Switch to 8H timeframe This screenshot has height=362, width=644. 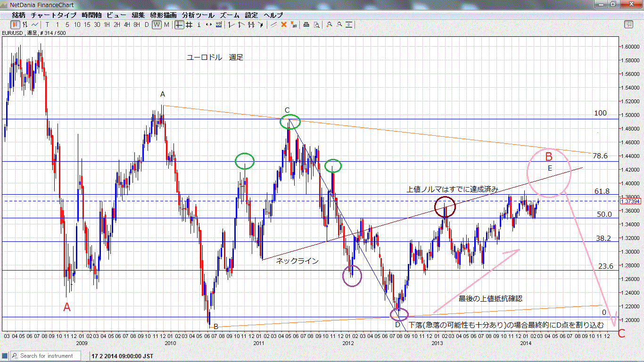tap(137, 25)
